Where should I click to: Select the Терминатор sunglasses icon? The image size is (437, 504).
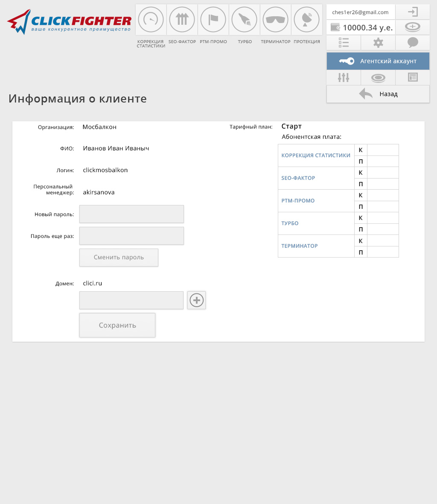pos(276,20)
